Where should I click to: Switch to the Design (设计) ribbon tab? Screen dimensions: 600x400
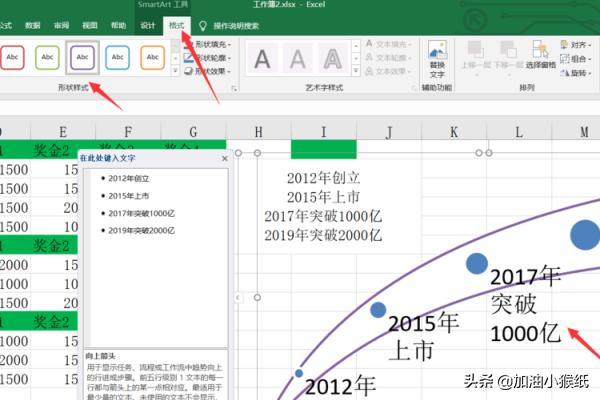coord(148,26)
